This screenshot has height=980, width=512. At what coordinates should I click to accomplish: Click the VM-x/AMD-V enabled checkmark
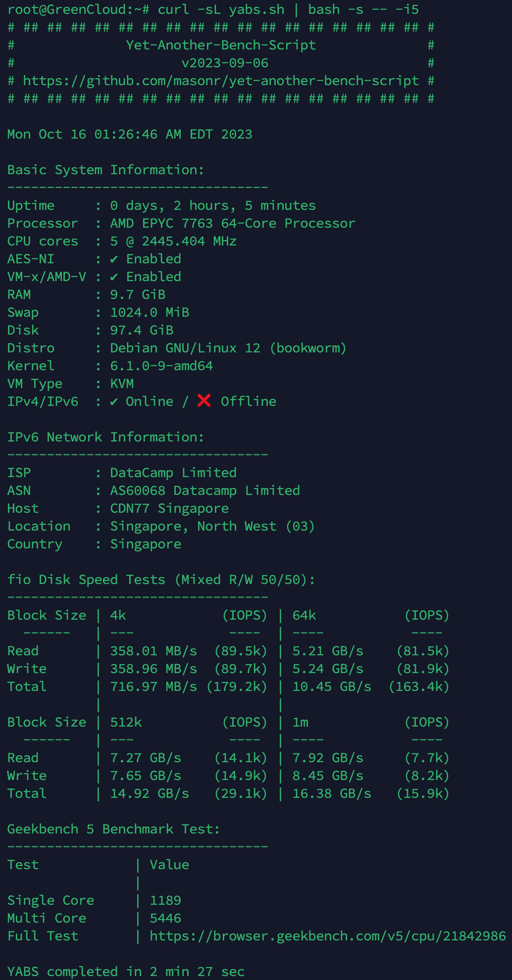coord(114,277)
